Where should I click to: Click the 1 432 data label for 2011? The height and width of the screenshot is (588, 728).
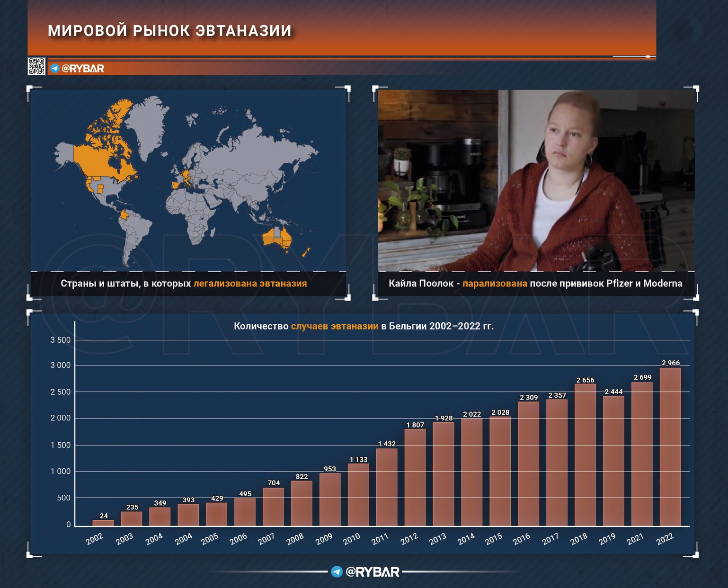[387, 444]
